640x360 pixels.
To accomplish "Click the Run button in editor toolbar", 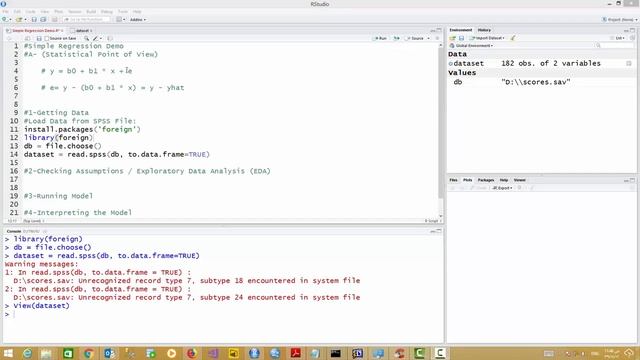I will [380, 38].
